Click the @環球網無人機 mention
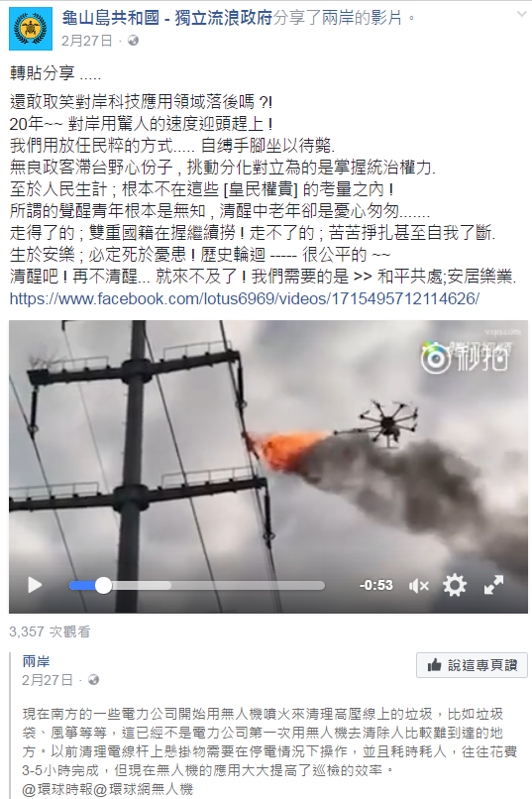 click(x=144, y=790)
